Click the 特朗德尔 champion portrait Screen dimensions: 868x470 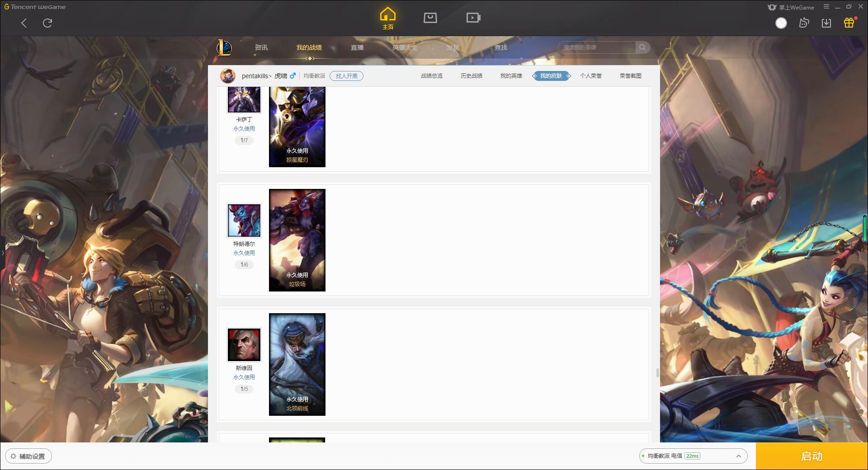click(x=244, y=220)
